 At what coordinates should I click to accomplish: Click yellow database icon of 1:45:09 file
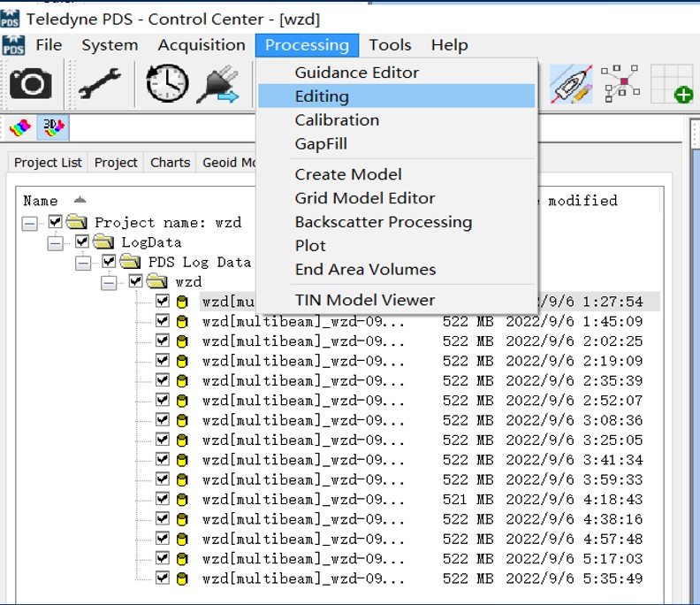pos(182,322)
